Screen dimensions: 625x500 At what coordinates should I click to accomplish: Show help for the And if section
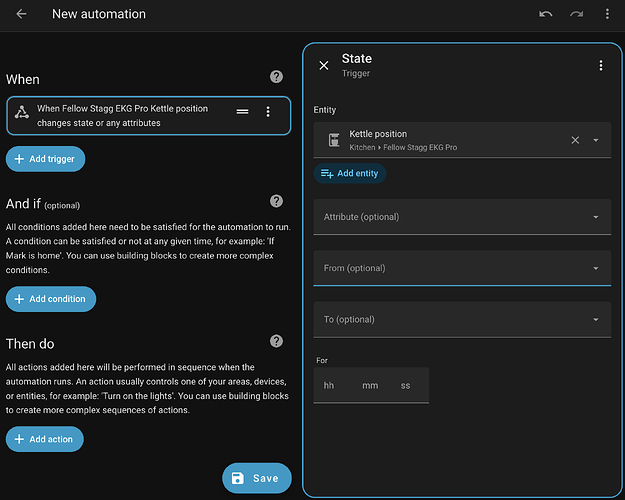[276, 201]
